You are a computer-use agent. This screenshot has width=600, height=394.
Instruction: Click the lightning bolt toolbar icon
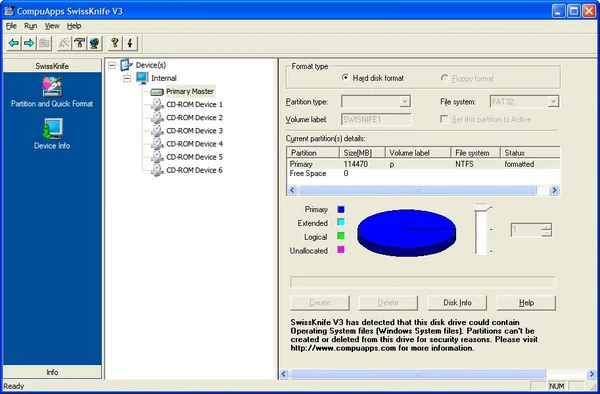(x=130, y=43)
